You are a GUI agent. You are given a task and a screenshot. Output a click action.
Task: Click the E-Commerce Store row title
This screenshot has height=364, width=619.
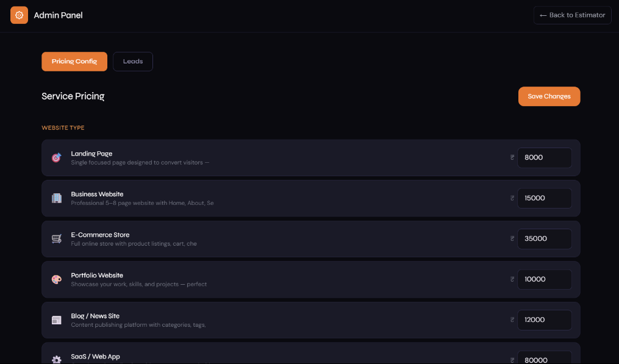(100, 235)
